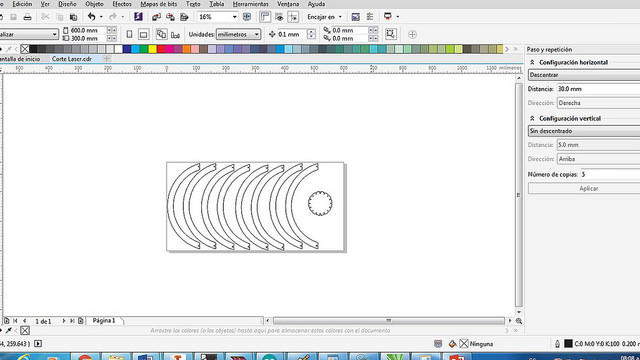Select portrait page orientation icon
640x360 pixels.
[129, 35]
